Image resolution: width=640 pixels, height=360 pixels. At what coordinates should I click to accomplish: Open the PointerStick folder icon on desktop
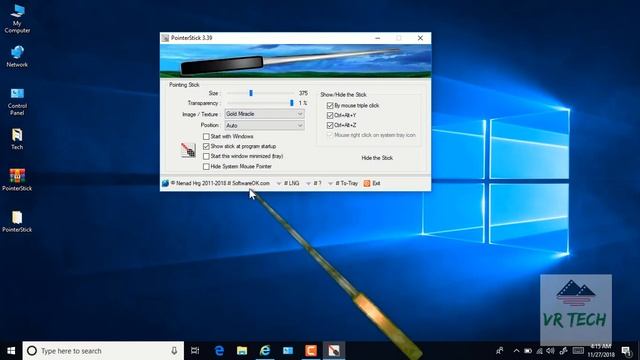[x=17, y=222]
